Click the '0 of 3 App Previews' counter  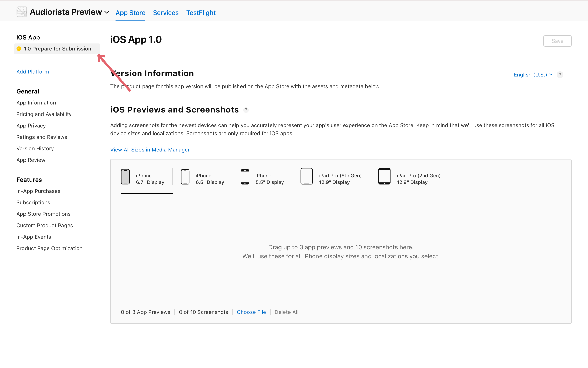[x=146, y=312]
